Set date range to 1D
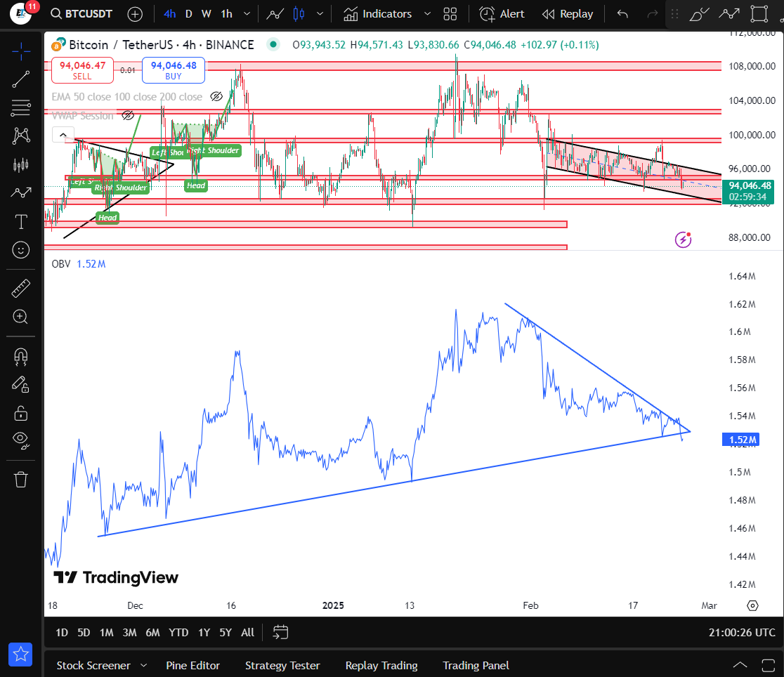The image size is (784, 677). pos(62,633)
